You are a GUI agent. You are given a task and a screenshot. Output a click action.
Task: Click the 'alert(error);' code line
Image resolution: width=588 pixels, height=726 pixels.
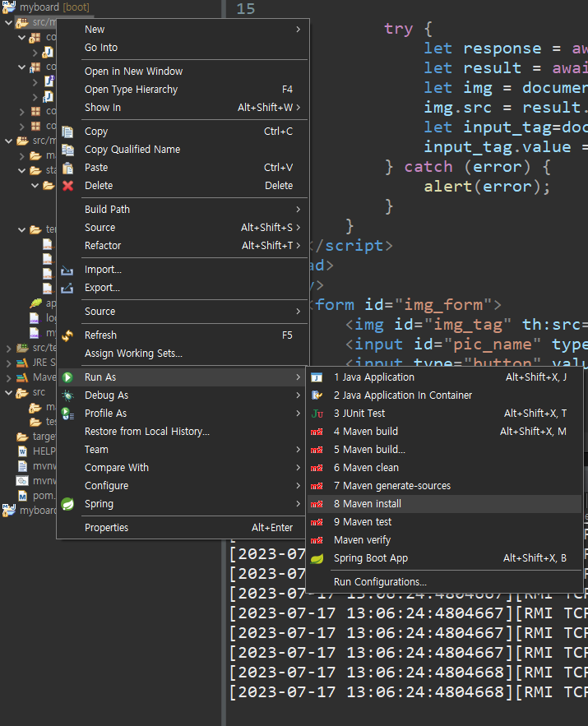coord(487,187)
